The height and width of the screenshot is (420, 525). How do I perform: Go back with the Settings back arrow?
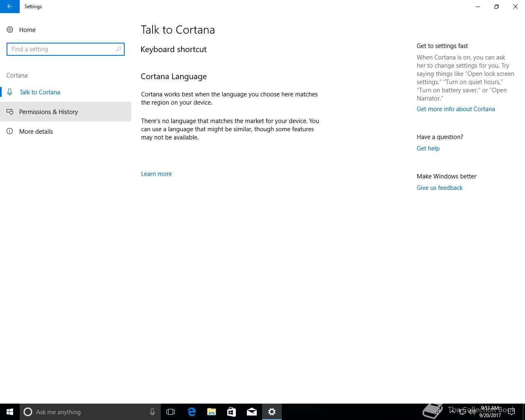9,7
